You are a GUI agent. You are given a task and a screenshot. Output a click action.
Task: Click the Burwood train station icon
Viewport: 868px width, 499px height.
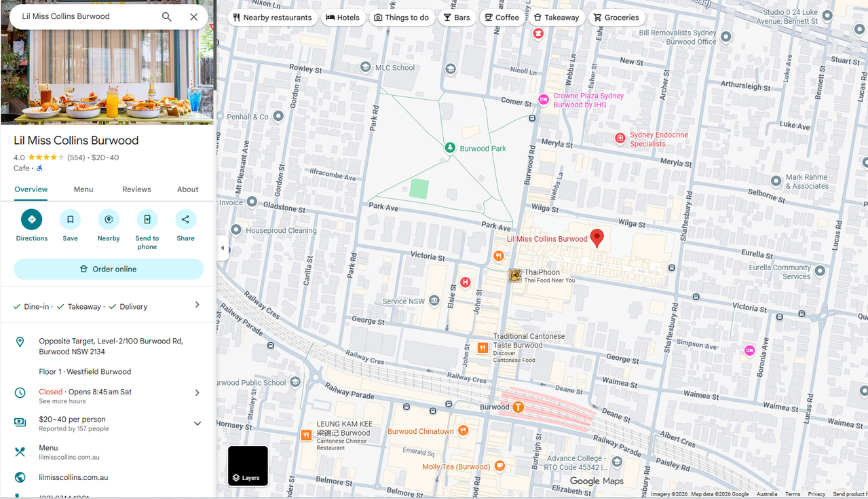coord(518,407)
